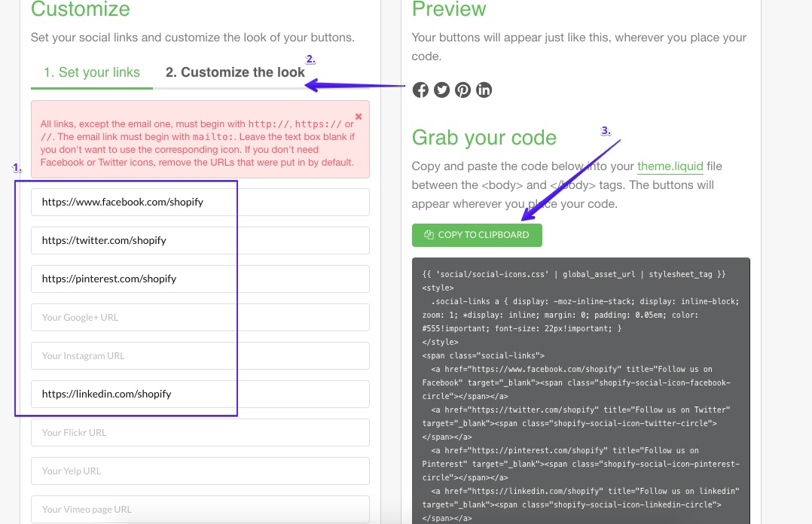The width and height of the screenshot is (812, 524).
Task: Click the Your Vimeo page URL field
Action: click(x=200, y=510)
